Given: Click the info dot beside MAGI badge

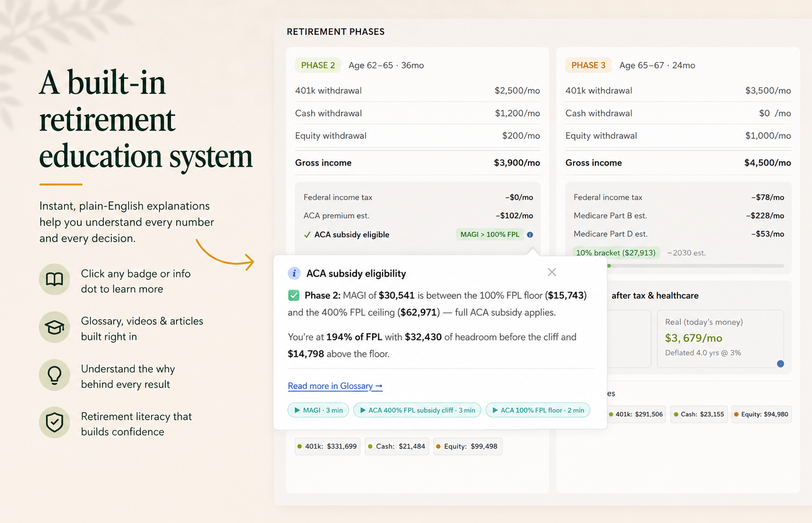Looking at the screenshot, I should 530,234.
